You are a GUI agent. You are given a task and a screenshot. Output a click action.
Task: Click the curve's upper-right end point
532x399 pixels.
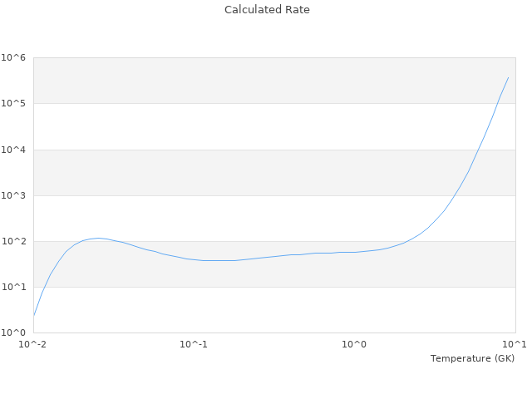tap(508, 78)
